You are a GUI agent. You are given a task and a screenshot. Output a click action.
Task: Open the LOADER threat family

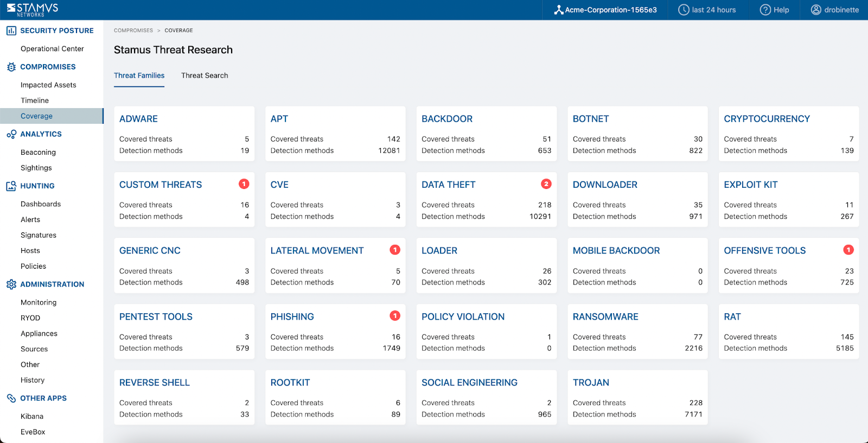click(x=487, y=265)
